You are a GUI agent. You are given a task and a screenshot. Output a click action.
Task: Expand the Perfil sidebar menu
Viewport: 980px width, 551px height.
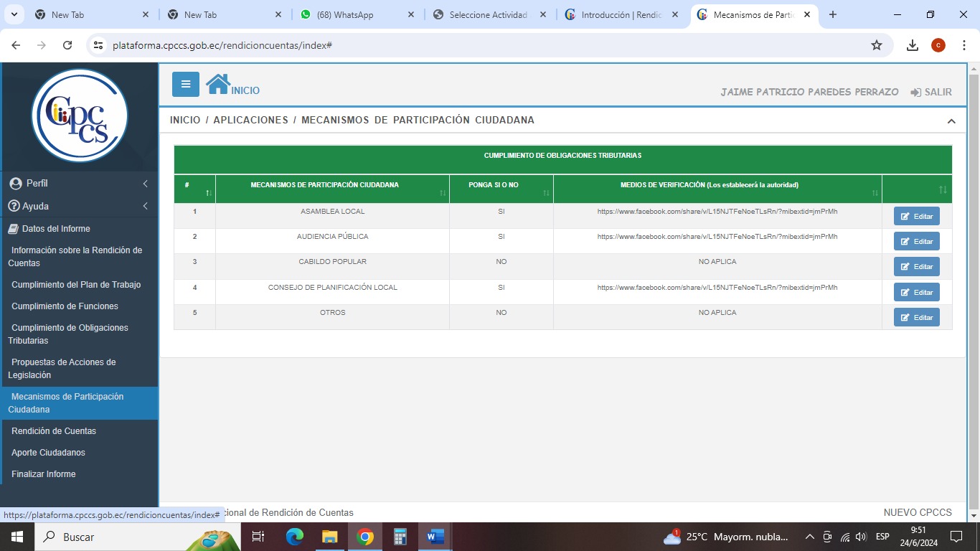pos(79,184)
